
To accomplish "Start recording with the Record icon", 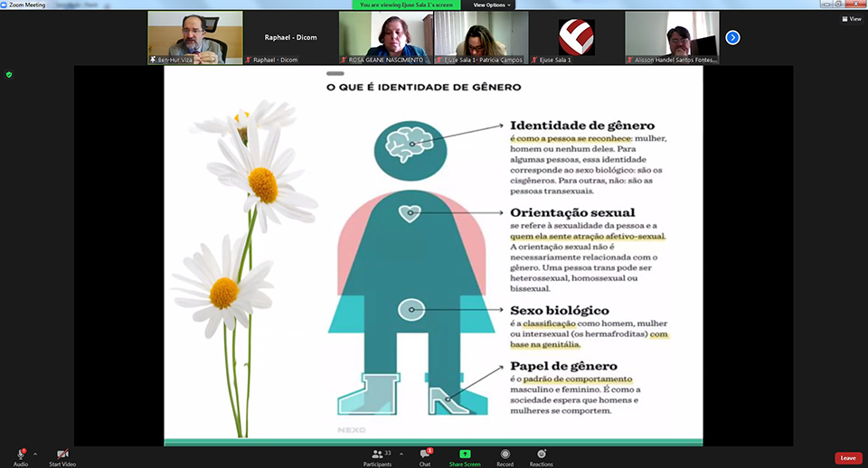I will pos(505,454).
